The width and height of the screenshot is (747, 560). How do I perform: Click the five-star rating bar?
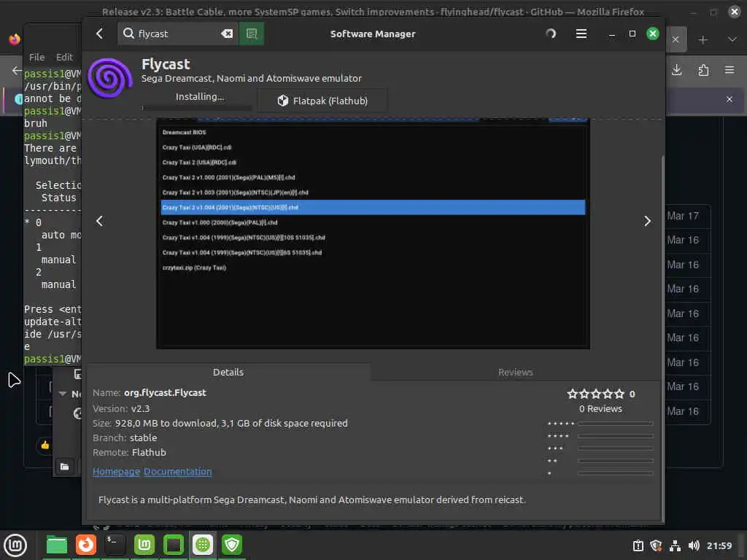(616, 424)
